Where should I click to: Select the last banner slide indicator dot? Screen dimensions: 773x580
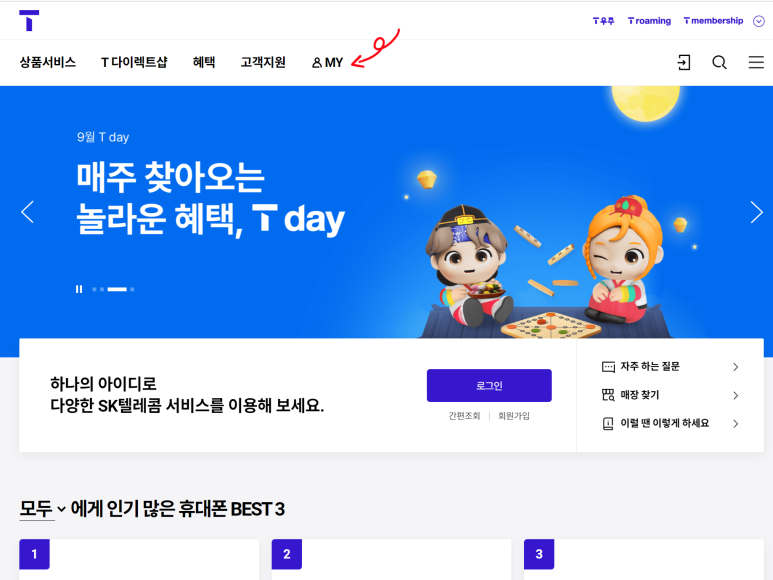[132, 289]
